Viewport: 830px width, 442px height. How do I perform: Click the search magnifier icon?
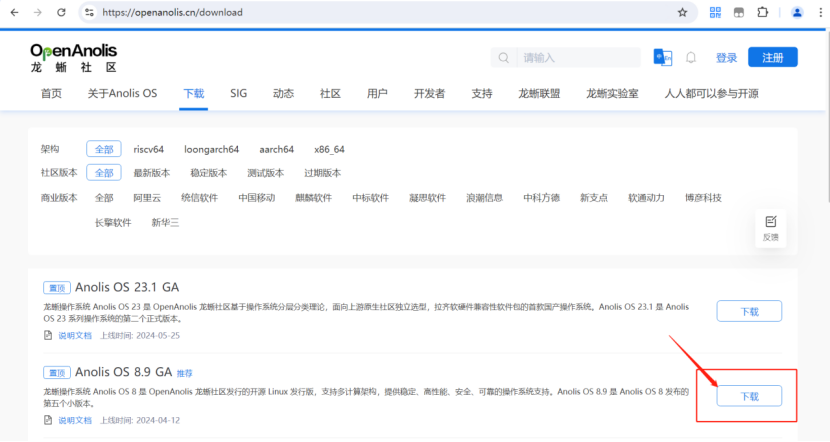click(x=503, y=58)
